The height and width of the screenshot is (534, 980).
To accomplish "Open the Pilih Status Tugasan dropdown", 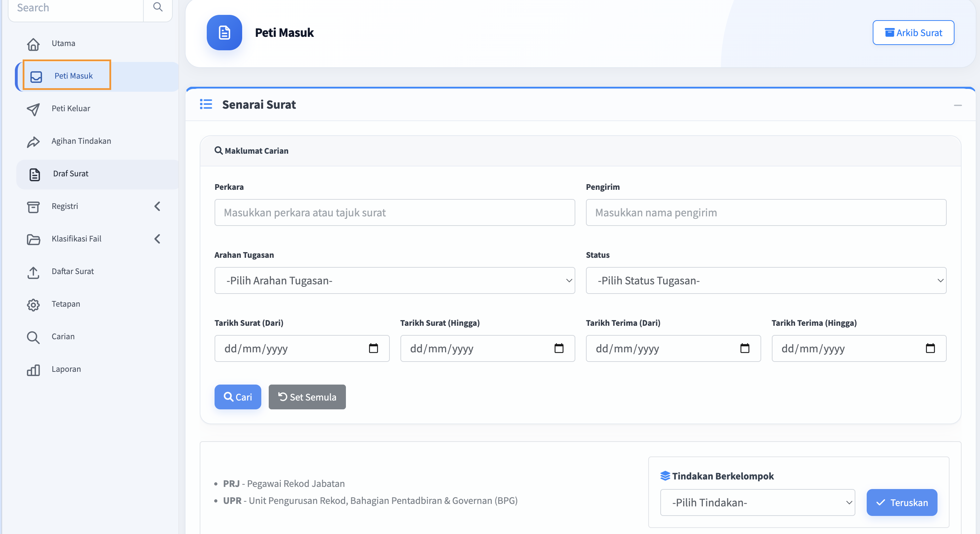I will pyautogui.click(x=766, y=280).
